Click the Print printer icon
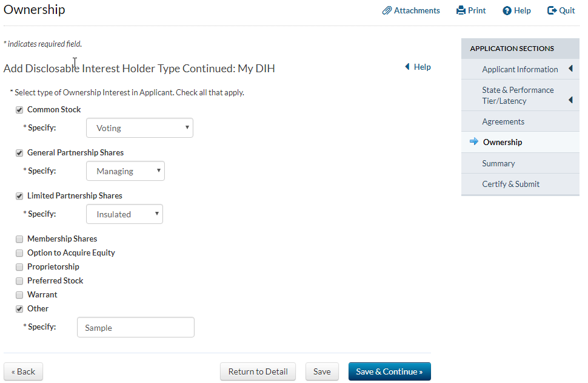The width and height of the screenshot is (588, 383). tap(461, 10)
